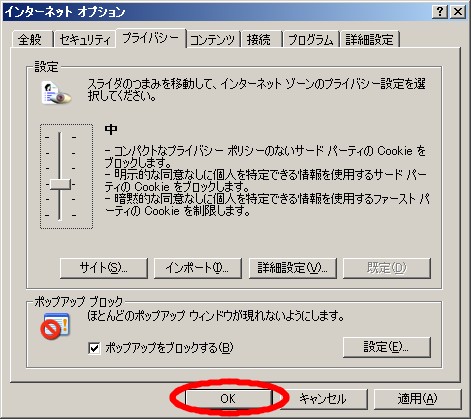Image resolution: width=471 pixels, height=419 pixels.
Task: Click the 適用(A) button
Action: pos(418,399)
